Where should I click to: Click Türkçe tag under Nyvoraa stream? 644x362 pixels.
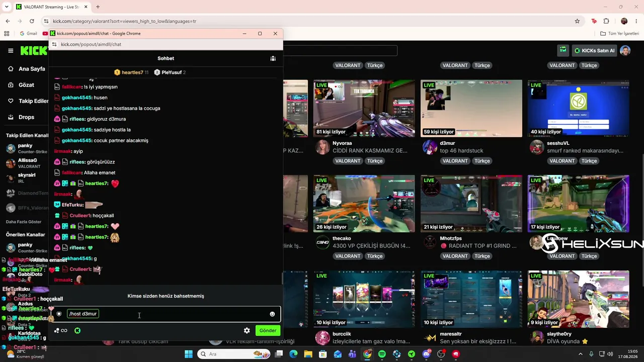[x=375, y=161]
